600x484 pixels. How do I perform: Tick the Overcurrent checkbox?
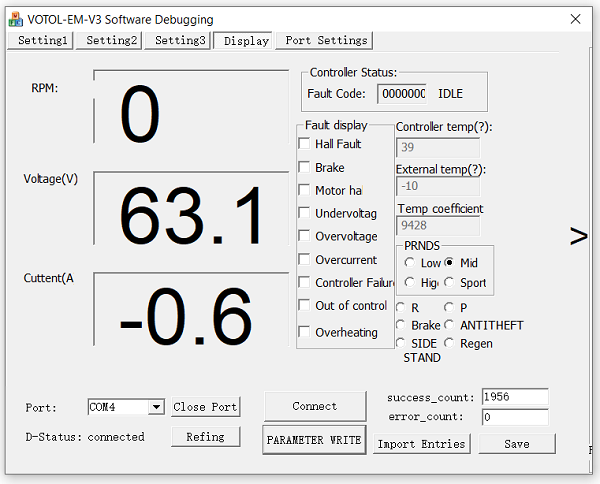click(305, 259)
